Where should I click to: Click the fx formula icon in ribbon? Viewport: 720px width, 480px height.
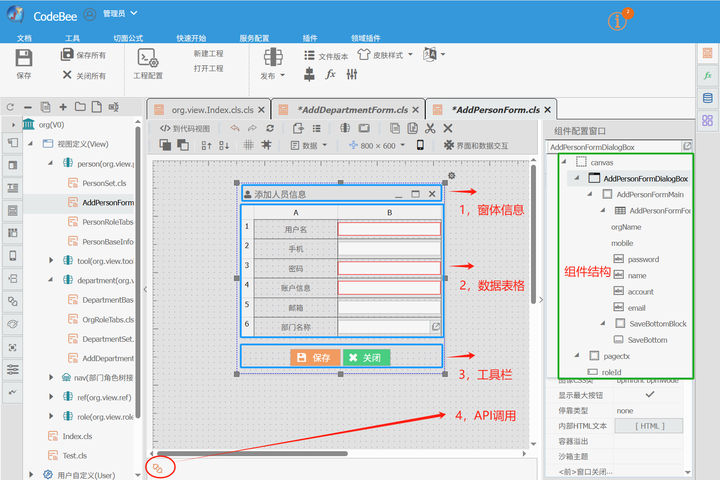(330, 74)
